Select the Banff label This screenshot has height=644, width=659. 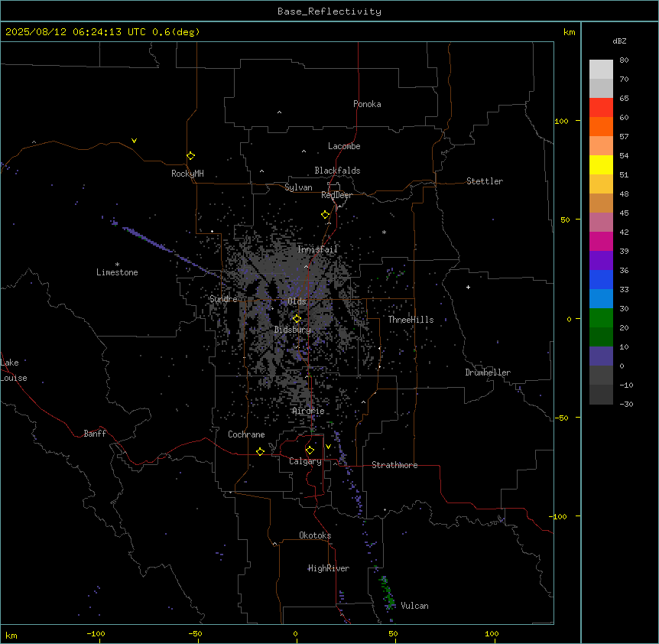pyautogui.click(x=95, y=434)
